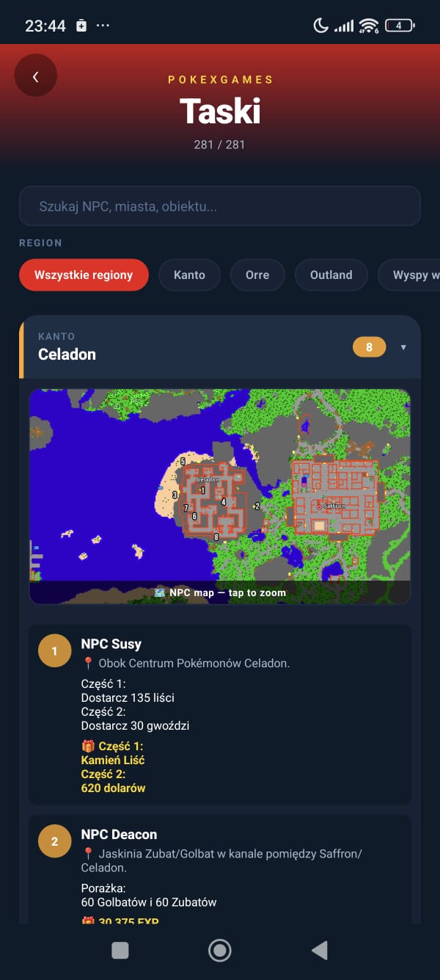The height and width of the screenshot is (980, 440).
Task: Tap the Celadon header count badge 8
Action: 370,347
